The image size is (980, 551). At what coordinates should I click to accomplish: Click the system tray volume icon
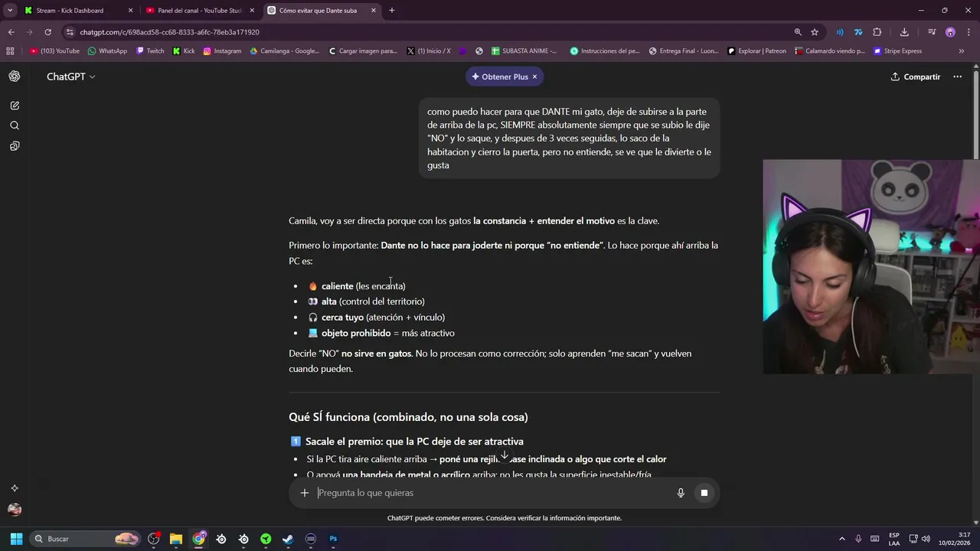[926, 539]
